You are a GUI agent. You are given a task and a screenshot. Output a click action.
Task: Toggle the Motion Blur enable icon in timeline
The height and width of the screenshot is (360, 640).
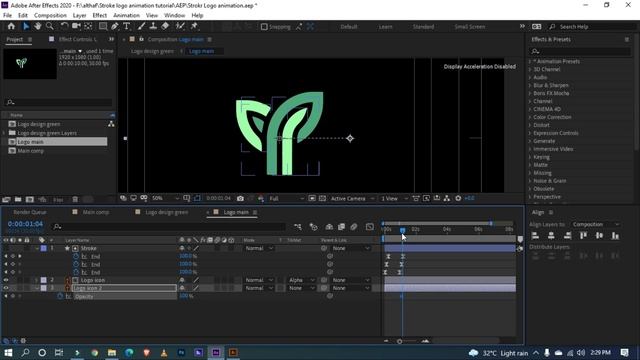point(354,227)
